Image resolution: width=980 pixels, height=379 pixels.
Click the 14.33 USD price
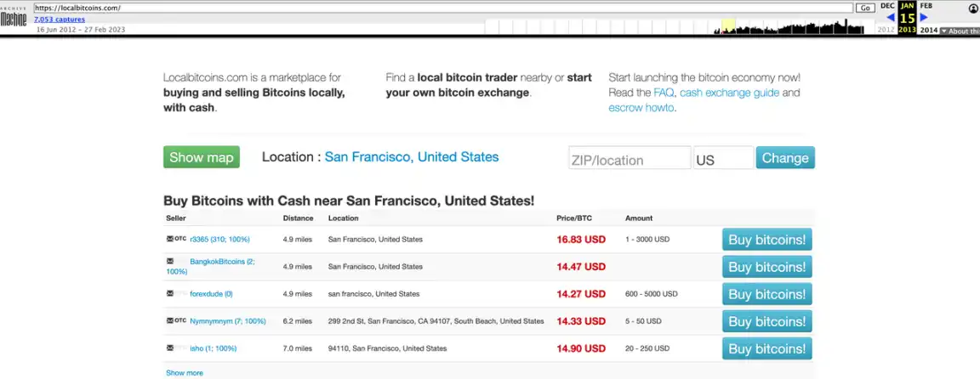tap(581, 321)
